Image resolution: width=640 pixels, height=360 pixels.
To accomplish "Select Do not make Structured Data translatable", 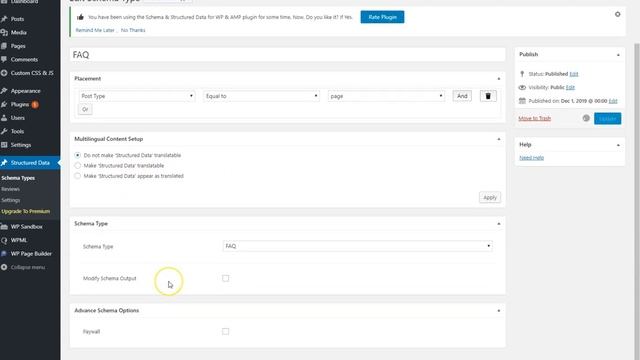I will click(x=78, y=155).
